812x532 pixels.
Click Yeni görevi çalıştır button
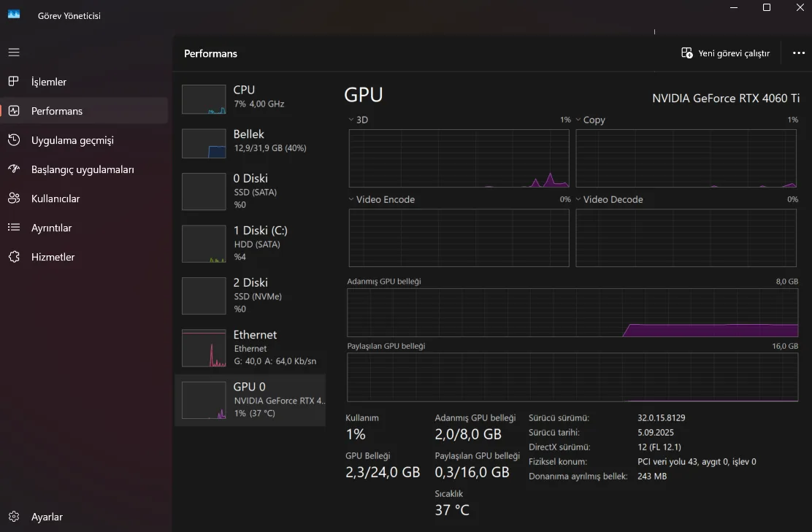pyautogui.click(x=725, y=53)
